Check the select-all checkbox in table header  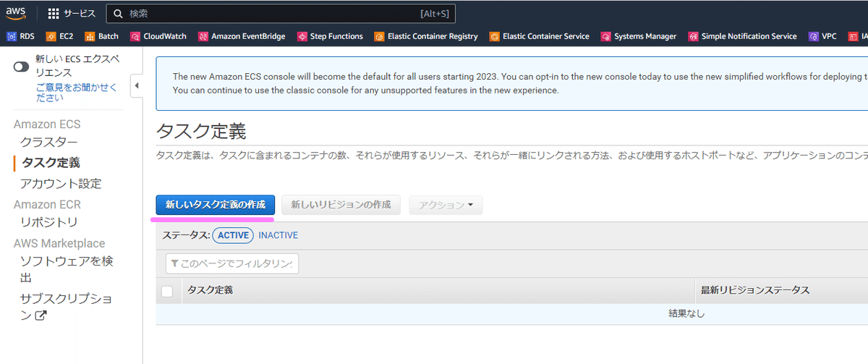pos(168,291)
